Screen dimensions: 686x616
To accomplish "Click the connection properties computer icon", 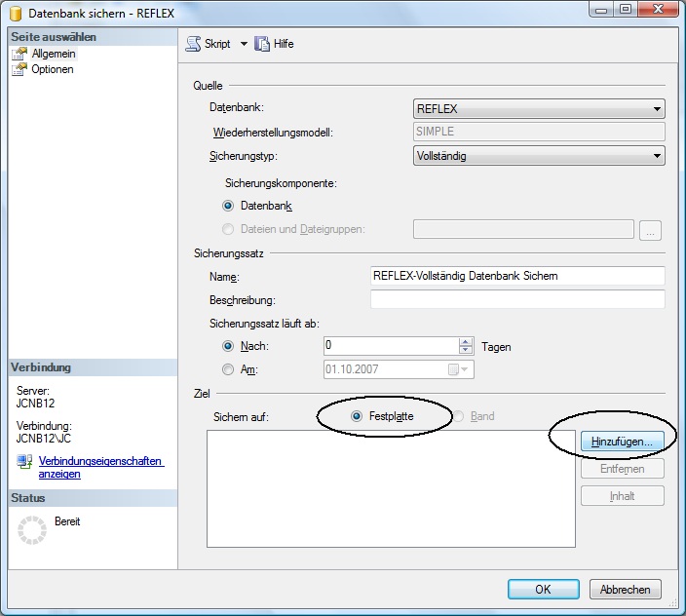I will tap(25, 462).
